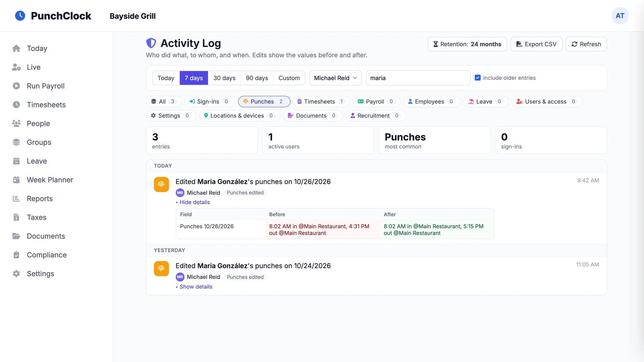
Task: Open Timesheets via its clock icon
Action: tap(16, 105)
